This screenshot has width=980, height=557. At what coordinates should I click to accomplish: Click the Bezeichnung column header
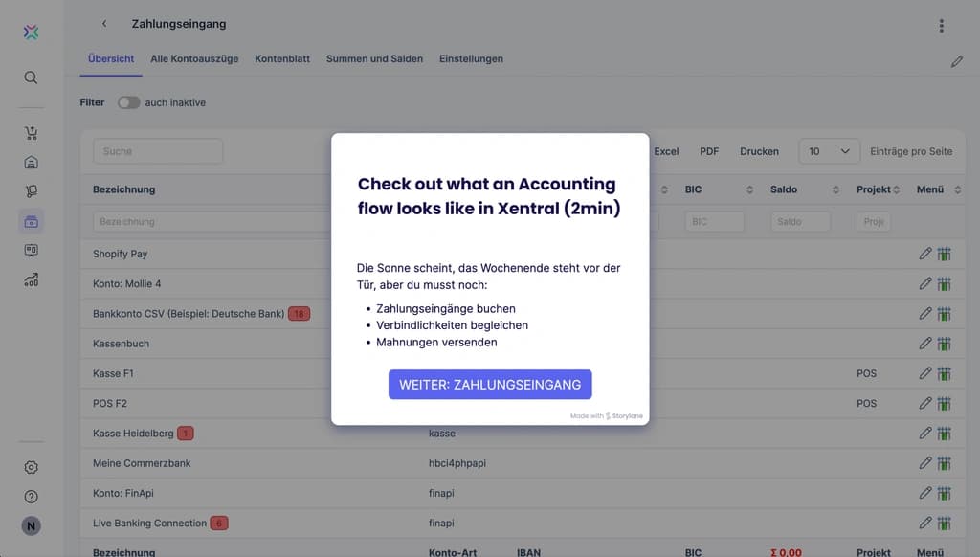point(123,189)
